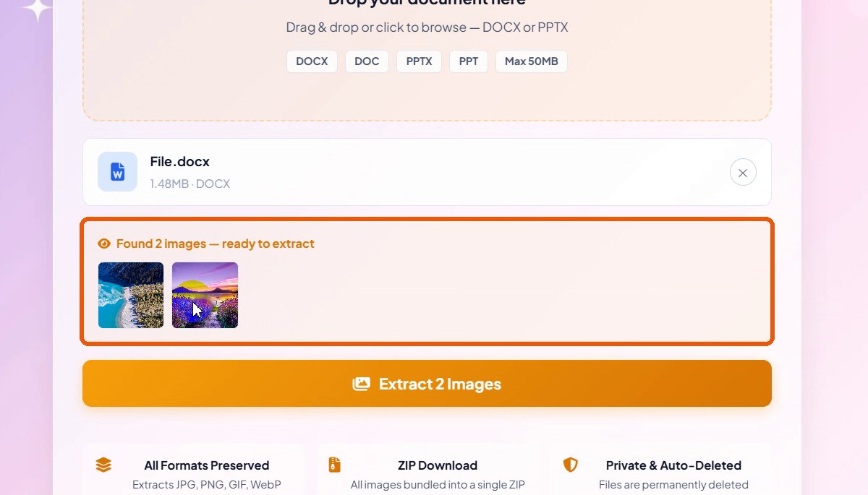Click the shield icon for Private & Auto-Deleted

(571, 465)
